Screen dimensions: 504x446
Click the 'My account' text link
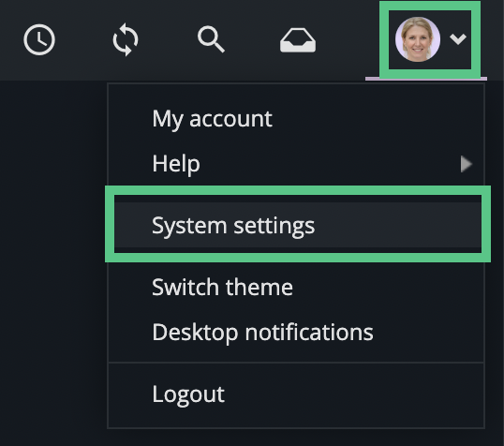coord(212,119)
